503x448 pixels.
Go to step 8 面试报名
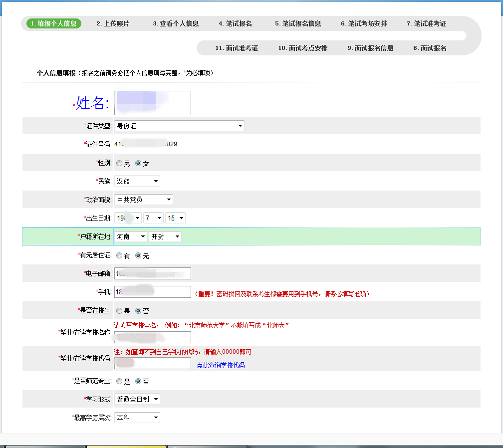pos(430,48)
